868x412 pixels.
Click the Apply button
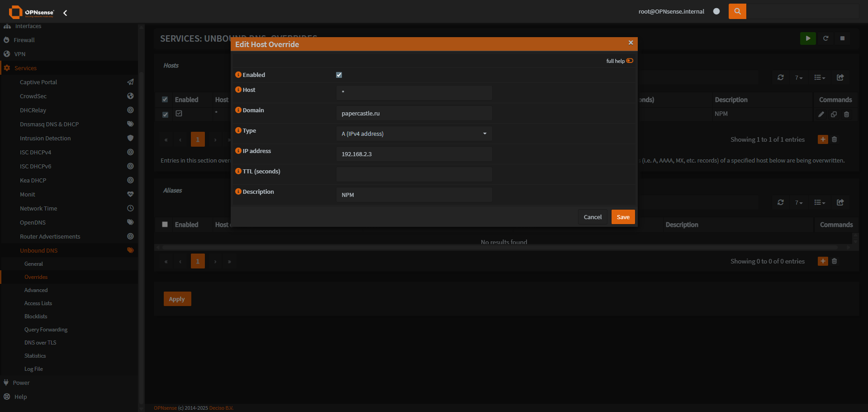click(x=177, y=299)
